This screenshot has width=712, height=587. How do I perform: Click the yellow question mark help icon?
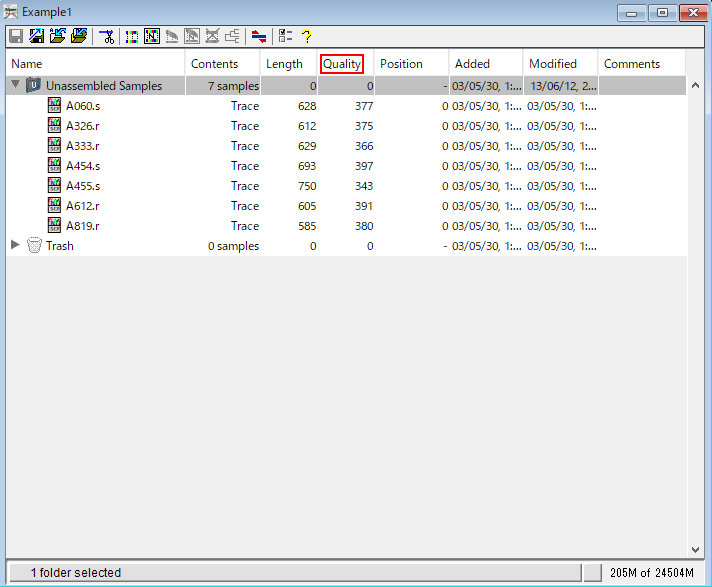pyautogui.click(x=307, y=36)
